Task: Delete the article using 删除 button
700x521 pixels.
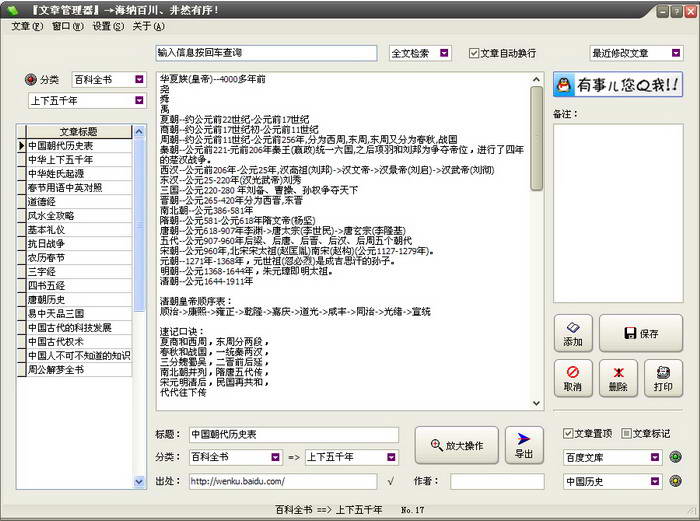Action: coord(618,378)
